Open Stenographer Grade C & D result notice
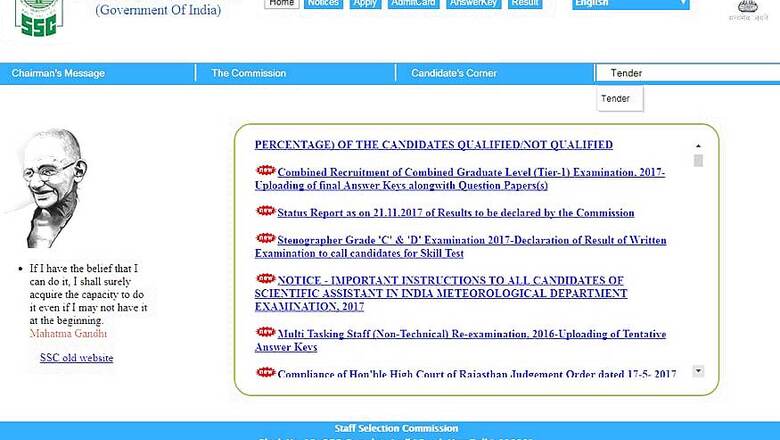 pyautogui.click(x=460, y=247)
